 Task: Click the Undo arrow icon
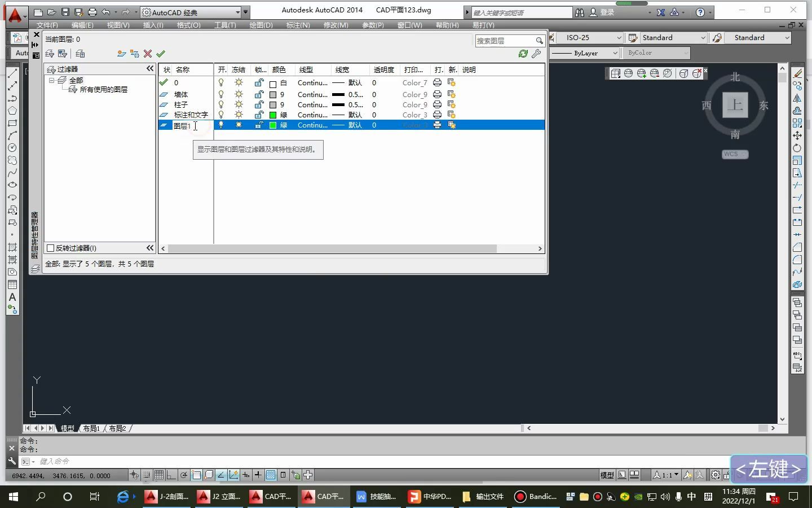(106, 12)
